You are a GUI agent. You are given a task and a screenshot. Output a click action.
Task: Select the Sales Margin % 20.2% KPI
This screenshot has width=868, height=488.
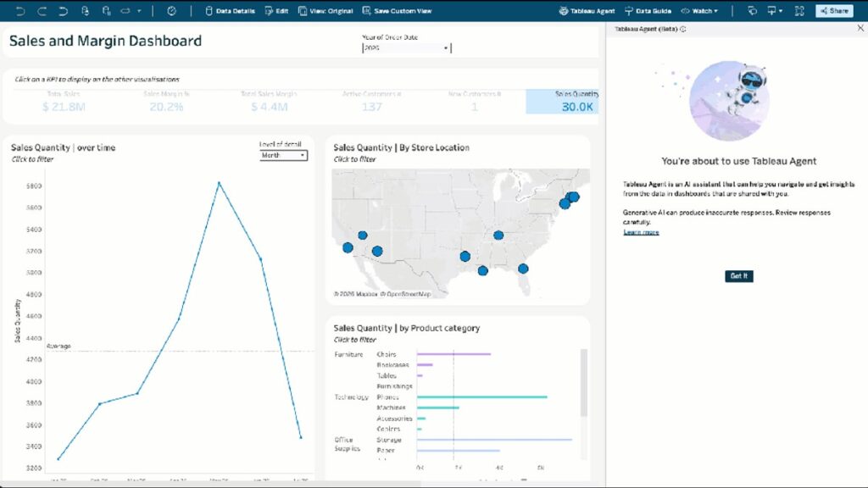(x=166, y=102)
